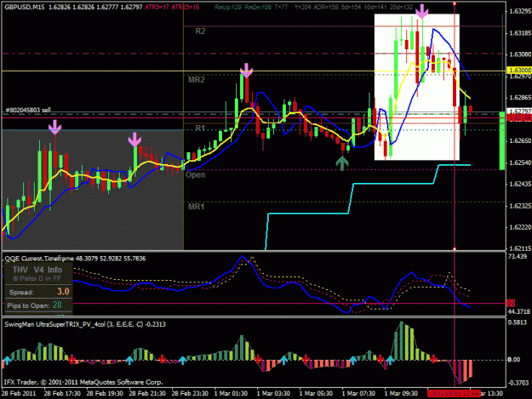Select leftmost pink arrow in gray session box

tap(54, 127)
